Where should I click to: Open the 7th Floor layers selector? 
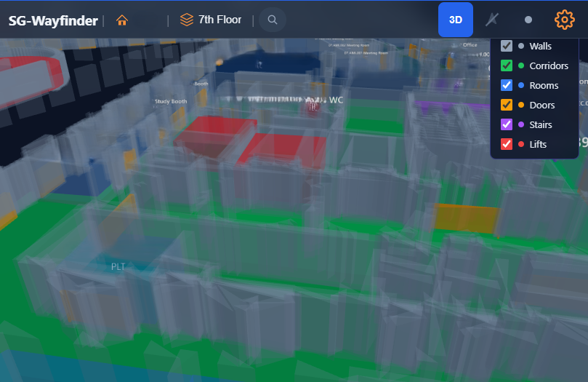[211, 20]
